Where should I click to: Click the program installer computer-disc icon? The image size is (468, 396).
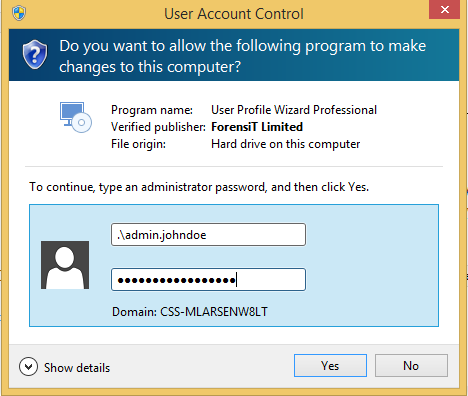(x=76, y=117)
